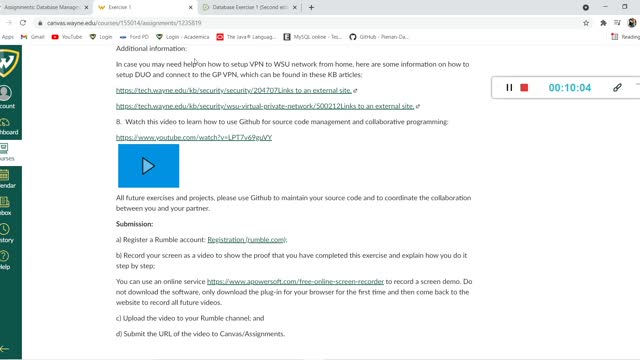
Task: Open a new browser tab
Action: (x=311, y=7)
